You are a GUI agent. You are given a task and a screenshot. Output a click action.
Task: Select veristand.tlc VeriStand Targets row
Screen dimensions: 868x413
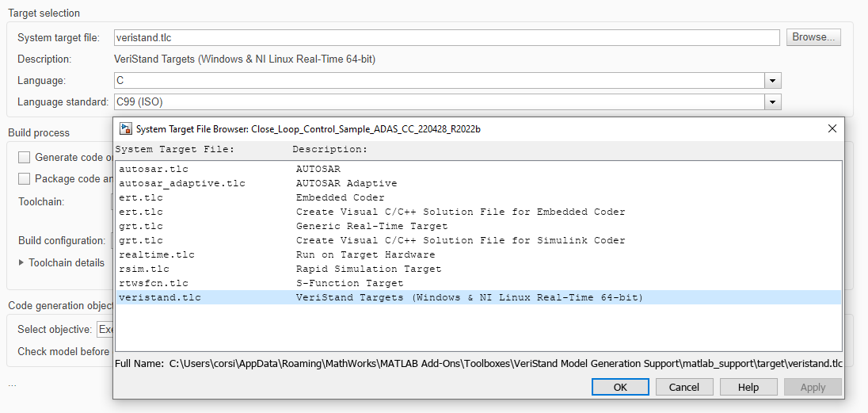click(479, 298)
